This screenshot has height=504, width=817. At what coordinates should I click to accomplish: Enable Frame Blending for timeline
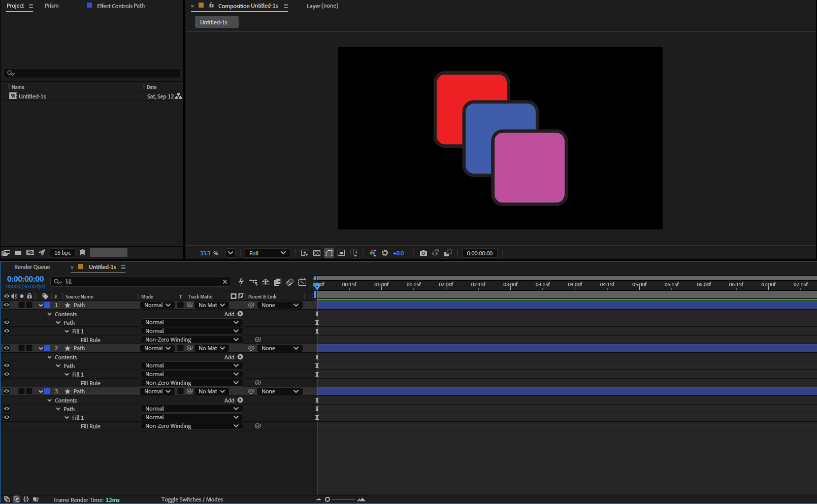pyautogui.click(x=278, y=282)
